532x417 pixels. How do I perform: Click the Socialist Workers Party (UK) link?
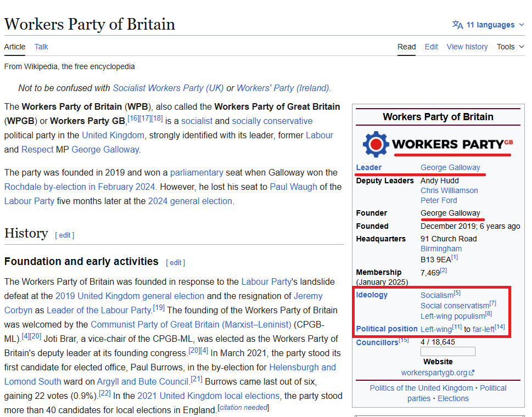[x=168, y=88]
